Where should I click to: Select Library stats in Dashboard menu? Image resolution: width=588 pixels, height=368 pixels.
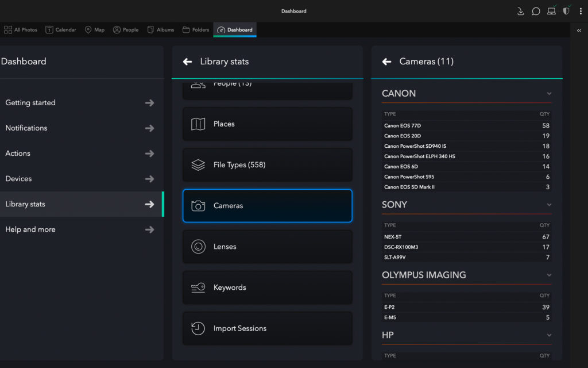tap(82, 204)
